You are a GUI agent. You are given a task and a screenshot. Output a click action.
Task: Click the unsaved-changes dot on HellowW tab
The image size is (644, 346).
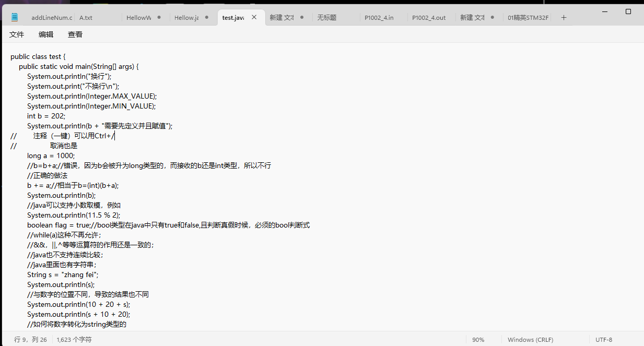(158, 16)
